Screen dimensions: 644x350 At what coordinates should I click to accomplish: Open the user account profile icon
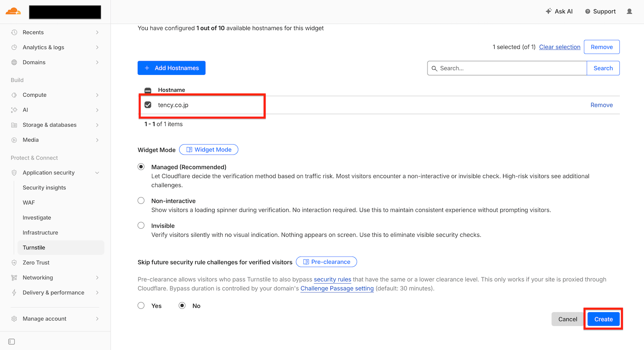tap(630, 11)
